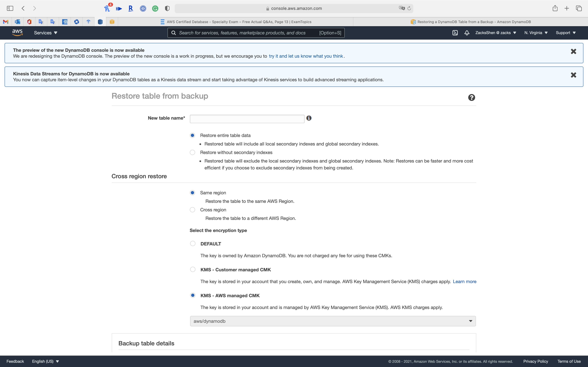Close the Kinesis Data Streams banner
The width and height of the screenshot is (588, 367).
point(573,75)
